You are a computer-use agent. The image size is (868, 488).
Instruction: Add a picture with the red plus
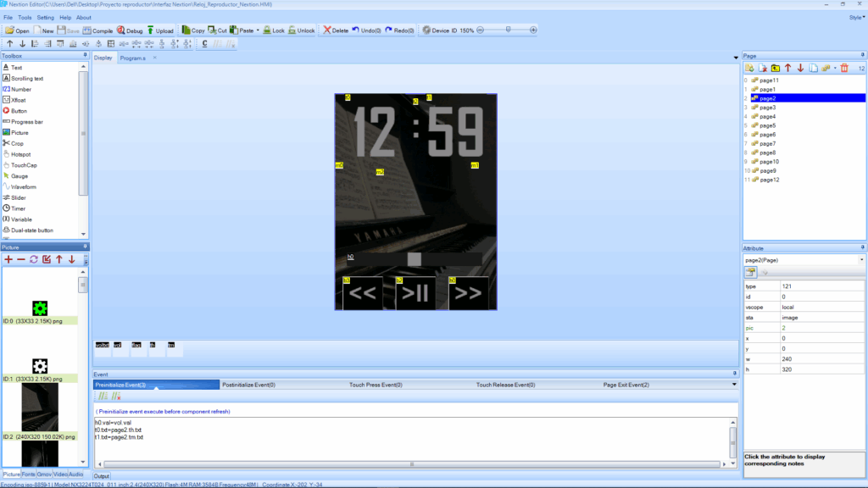8,259
